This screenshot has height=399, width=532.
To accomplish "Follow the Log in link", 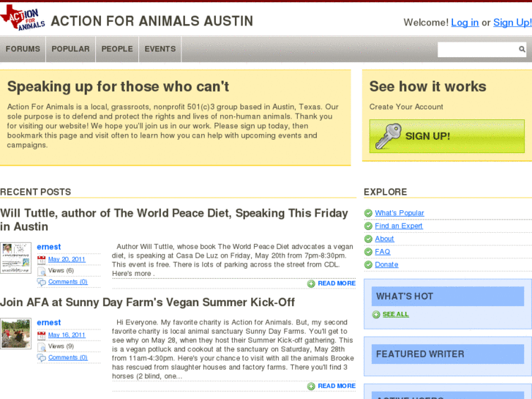I will click(465, 23).
